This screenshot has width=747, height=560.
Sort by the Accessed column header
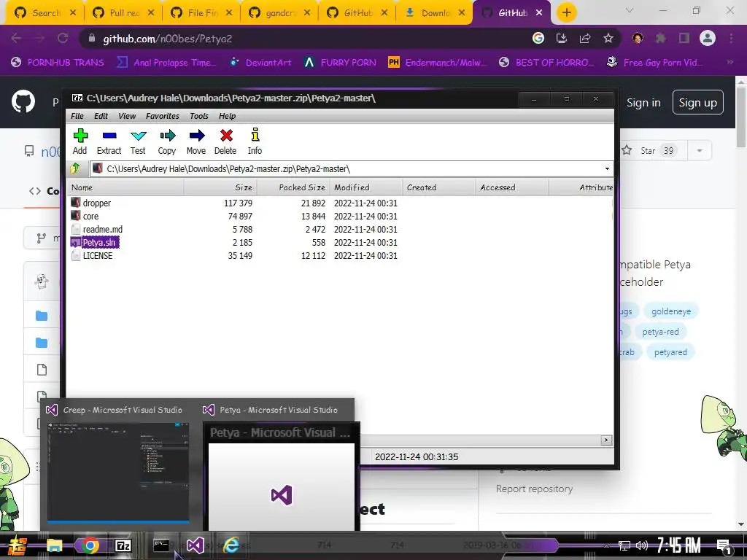(x=511, y=187)
